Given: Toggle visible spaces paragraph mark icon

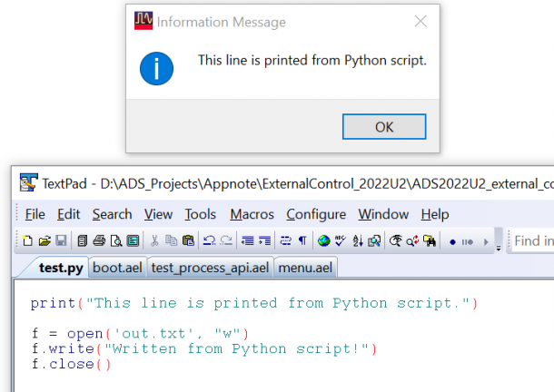Looking at the screenshot, I should [302, 241].
